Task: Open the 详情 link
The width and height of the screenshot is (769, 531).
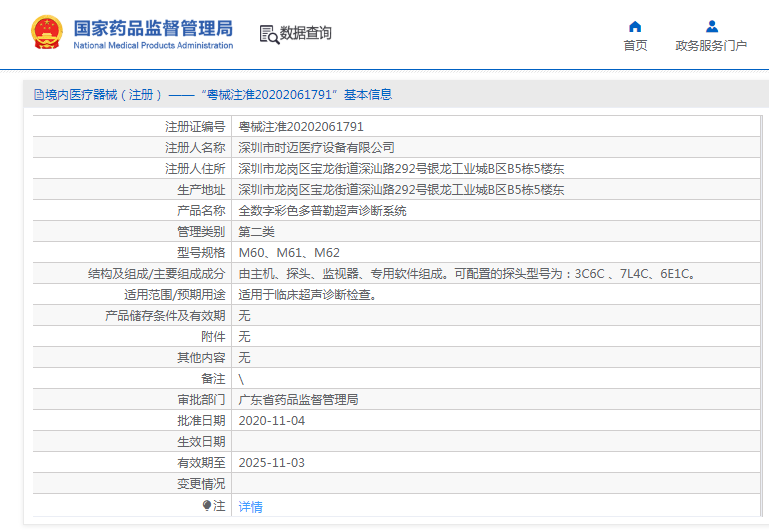Action: tap(250, 506)
